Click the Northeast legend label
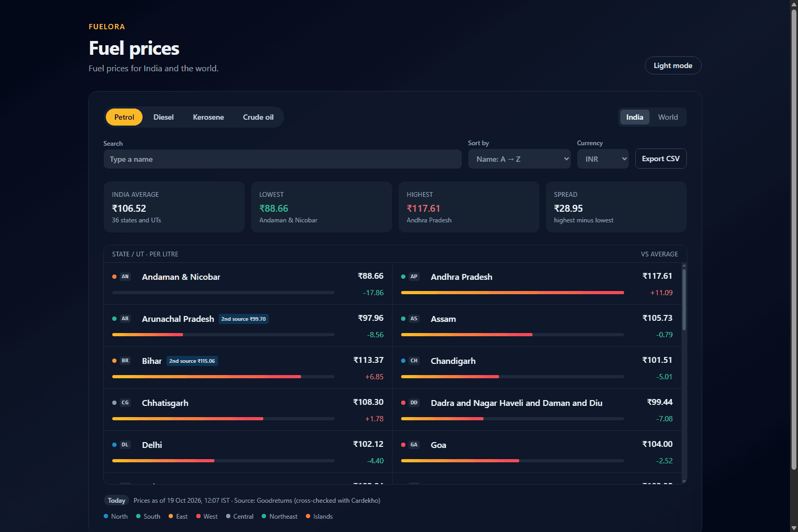The image size is (798, 532). tap(284, 517)
